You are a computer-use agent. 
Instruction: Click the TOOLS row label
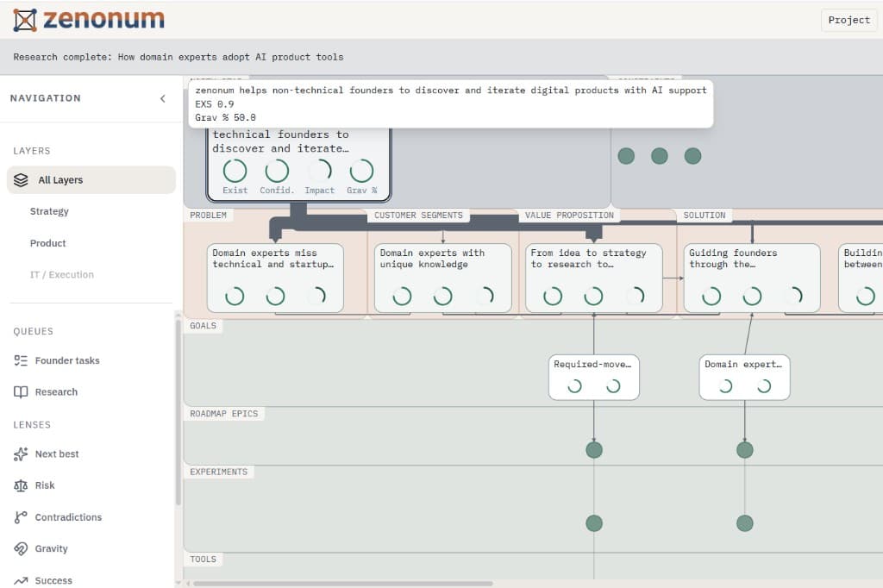[x=204, y=560]
